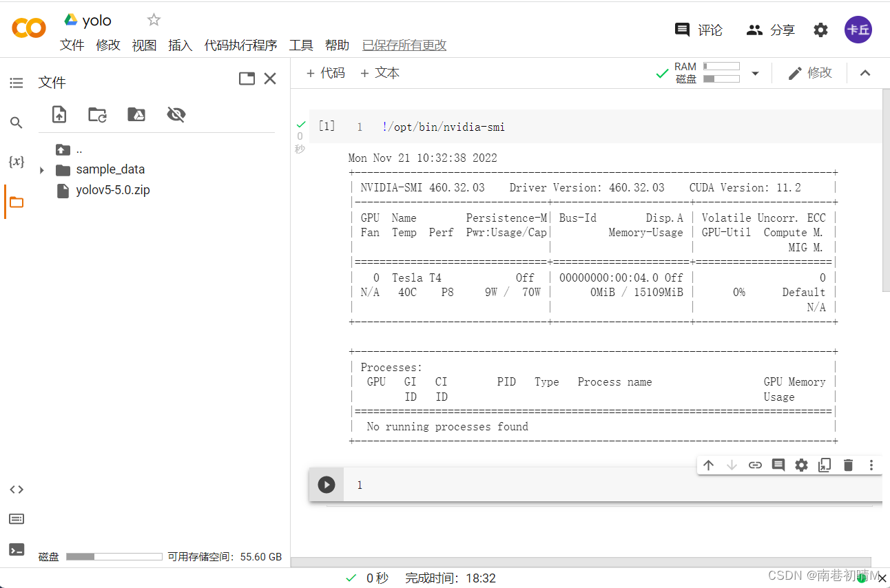The width and height of the screenshot is (890, 588).
Task: Move the cell up
Action: pos(708,465)
